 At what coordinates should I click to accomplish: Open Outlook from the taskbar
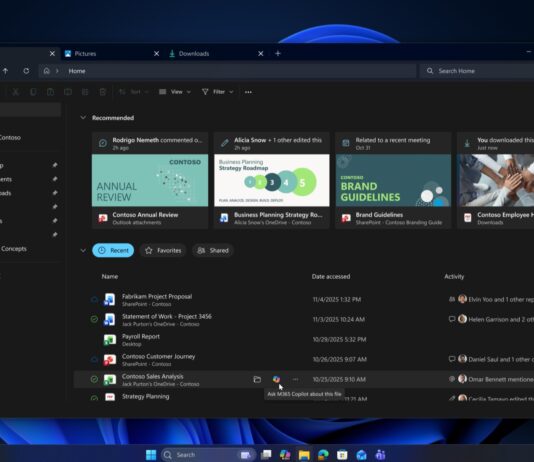click(x=361, y=455)
